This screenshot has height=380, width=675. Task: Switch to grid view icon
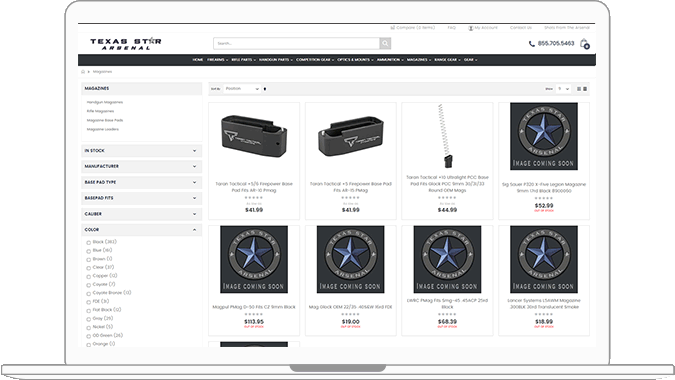(x=579, y=89)
